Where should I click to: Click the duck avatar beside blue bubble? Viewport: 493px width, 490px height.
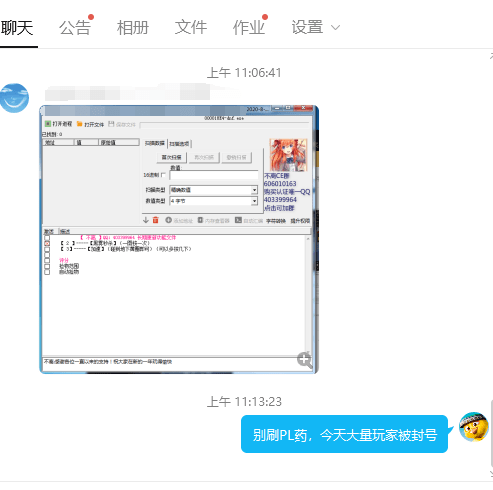click(474, 427)
